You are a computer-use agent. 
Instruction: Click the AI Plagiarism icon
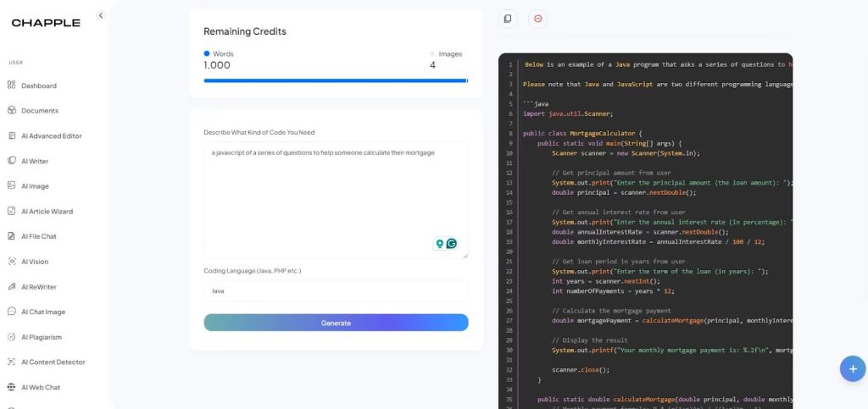point(12,336)
